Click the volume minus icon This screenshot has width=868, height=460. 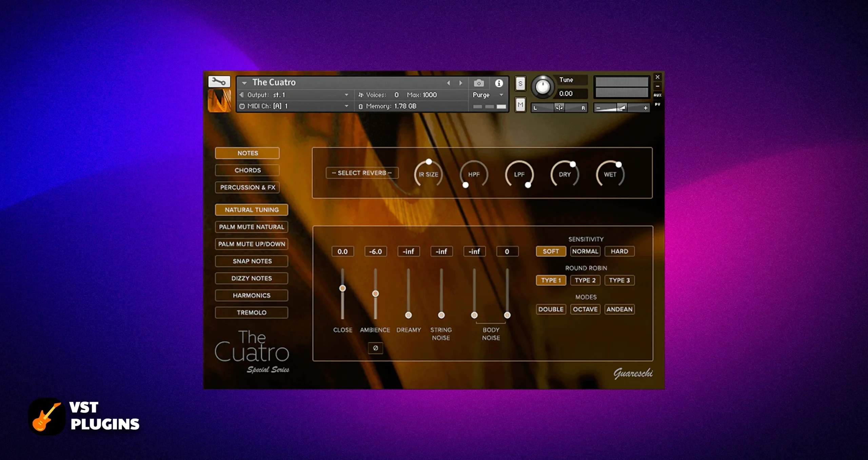[598, 108]
